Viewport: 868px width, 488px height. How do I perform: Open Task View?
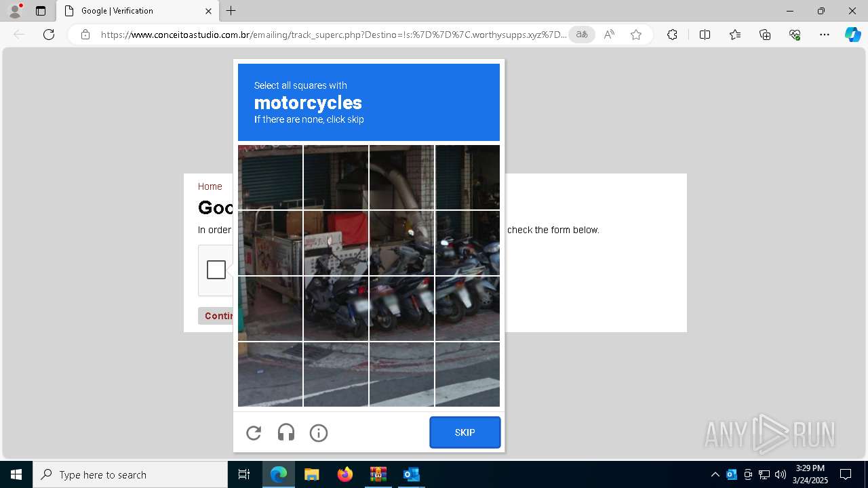click(x=244, y=474)
